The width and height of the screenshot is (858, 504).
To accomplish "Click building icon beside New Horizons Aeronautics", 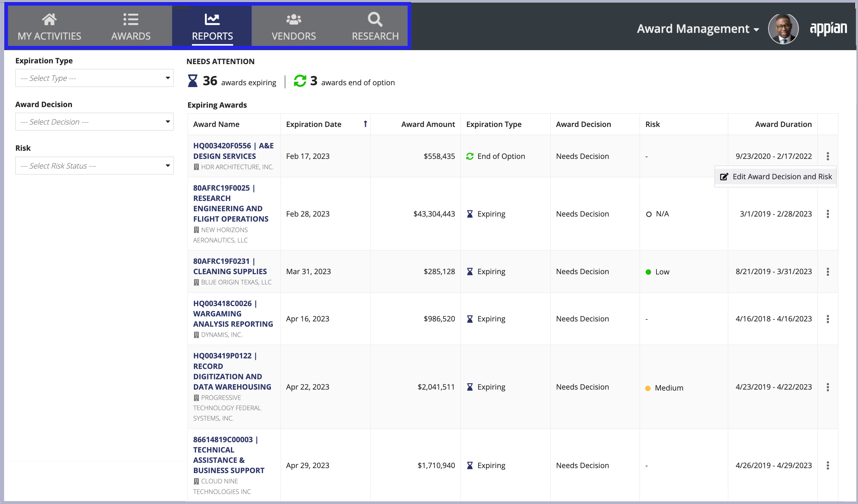I will 196,230.
